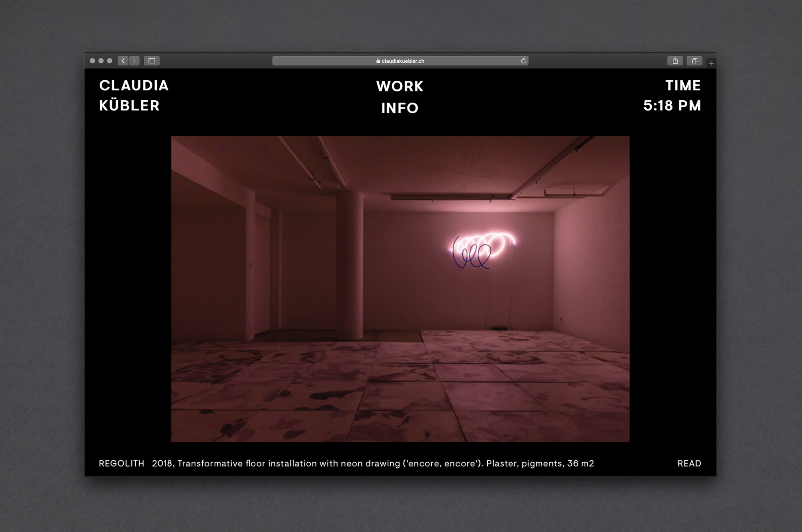Image resolution: width=802 pixels, height=532 pixels.
Task: Open the WORK menu item
Action: click(400, 86)
